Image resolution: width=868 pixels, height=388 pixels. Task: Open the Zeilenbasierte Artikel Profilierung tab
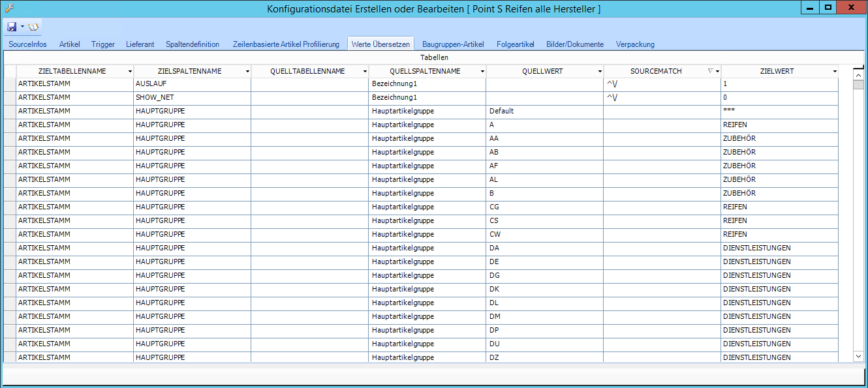pyautogui.click(x=286, y=44)
